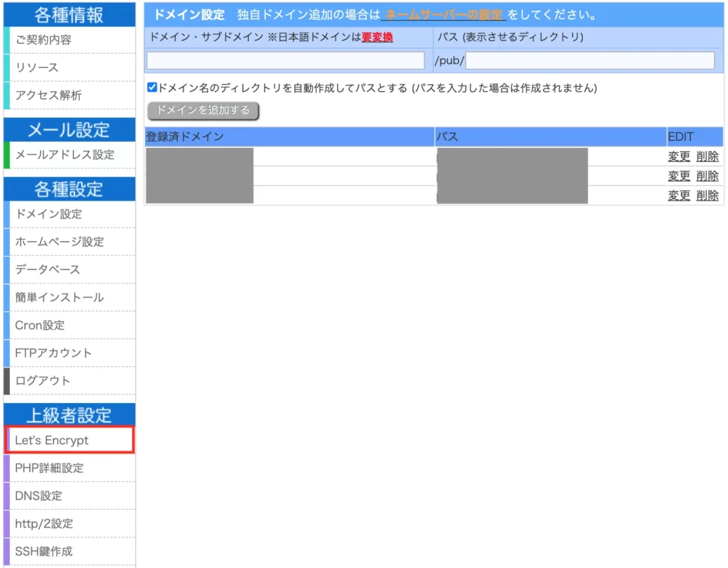Open ドメイン設定 from sidebar
Image resolution: width=728 pixels, height=568 pixels.
(x=48, y=214)
